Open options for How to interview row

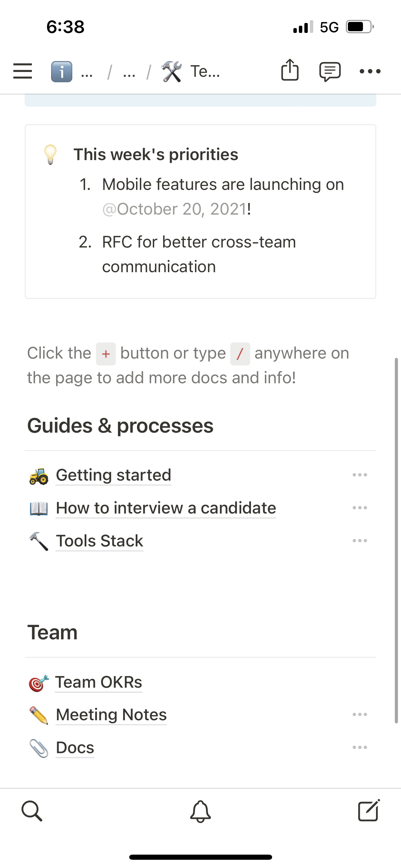(x=360, y=508)
